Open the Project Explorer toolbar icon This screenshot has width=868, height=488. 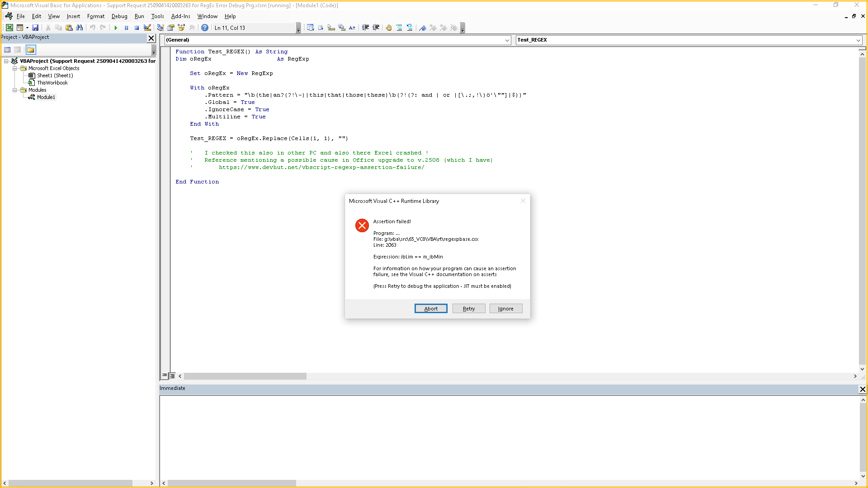(x=160, y=28)
